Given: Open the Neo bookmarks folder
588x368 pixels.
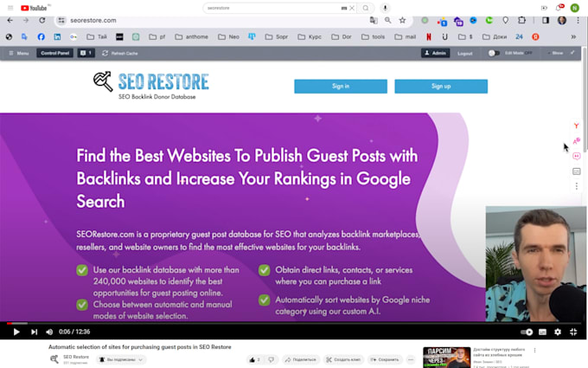Looking at the screenshot, I should [x=229, y=36].
